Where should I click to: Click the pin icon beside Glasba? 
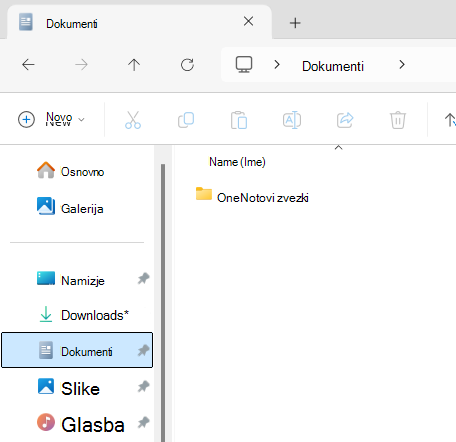pos(143,423)
